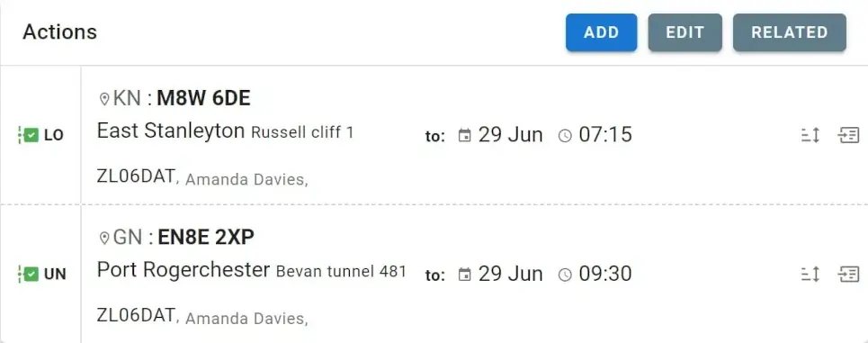The height and width of the screenshot is (343, 868).
Task: Click reorder icon for Port Rogerchester row
Action: click(810, 275)
